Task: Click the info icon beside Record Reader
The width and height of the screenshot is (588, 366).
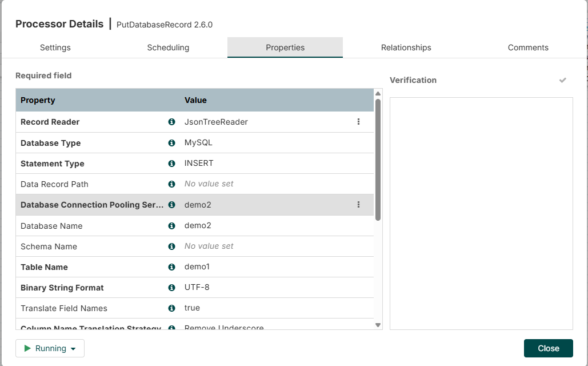Action: tap(171, 122)
